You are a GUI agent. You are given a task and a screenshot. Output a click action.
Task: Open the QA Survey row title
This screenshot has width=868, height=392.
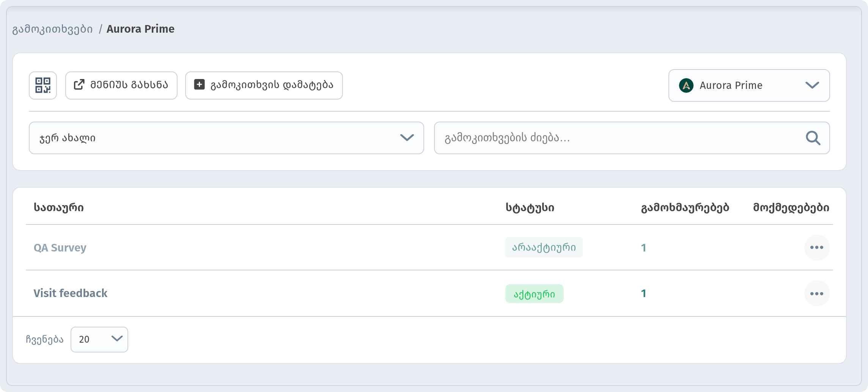[x=60, y=248]
